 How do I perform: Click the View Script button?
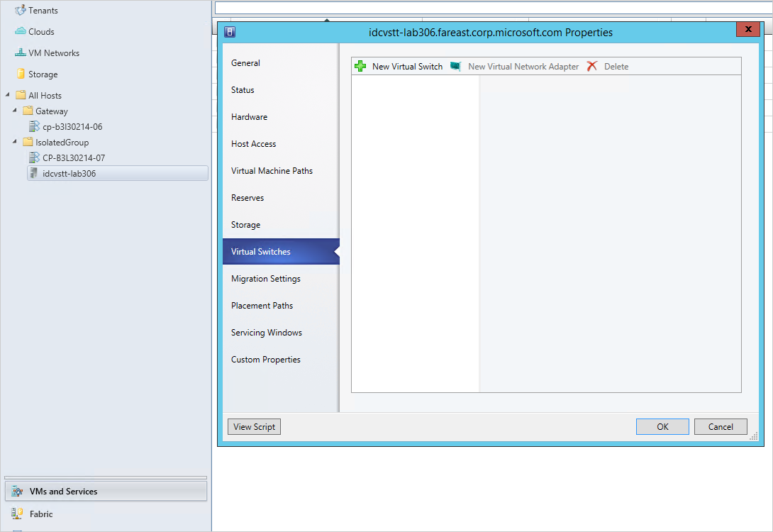click(x=254, y=426)
